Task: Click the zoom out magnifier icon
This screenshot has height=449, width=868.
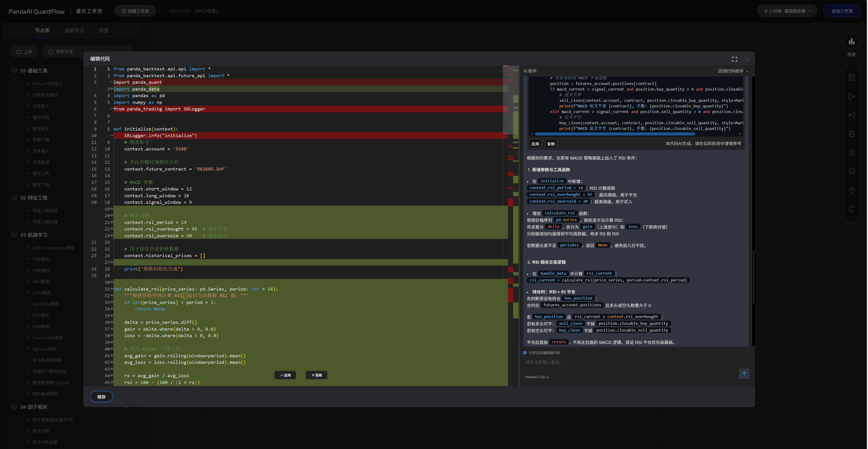Action: pyautogui.click(x=851, y=171)
